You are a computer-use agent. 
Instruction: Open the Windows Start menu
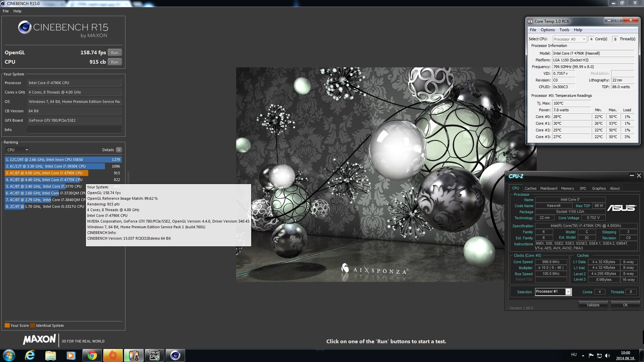pyautogui.click(x=9, y=355)
